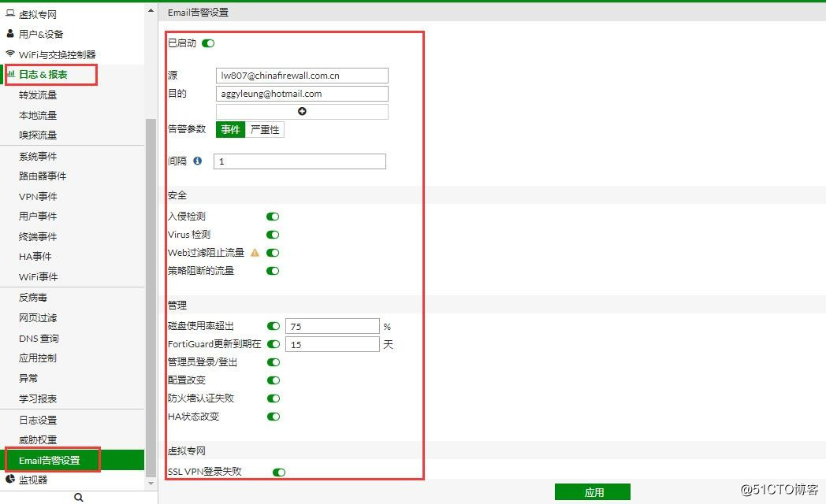The image size is (826, 504).
Task: Click the 日志&报表 chart icon
Action: (10, 74)
